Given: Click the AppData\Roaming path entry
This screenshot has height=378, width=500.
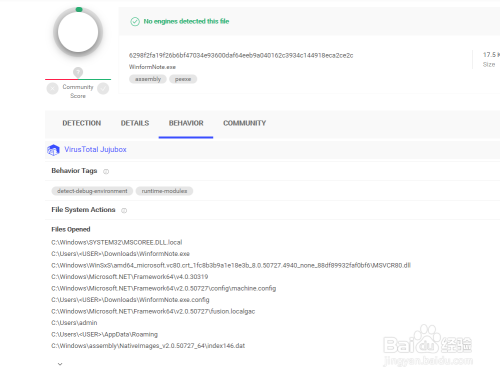Looking at the screenshot, I should tap(104, 334).
